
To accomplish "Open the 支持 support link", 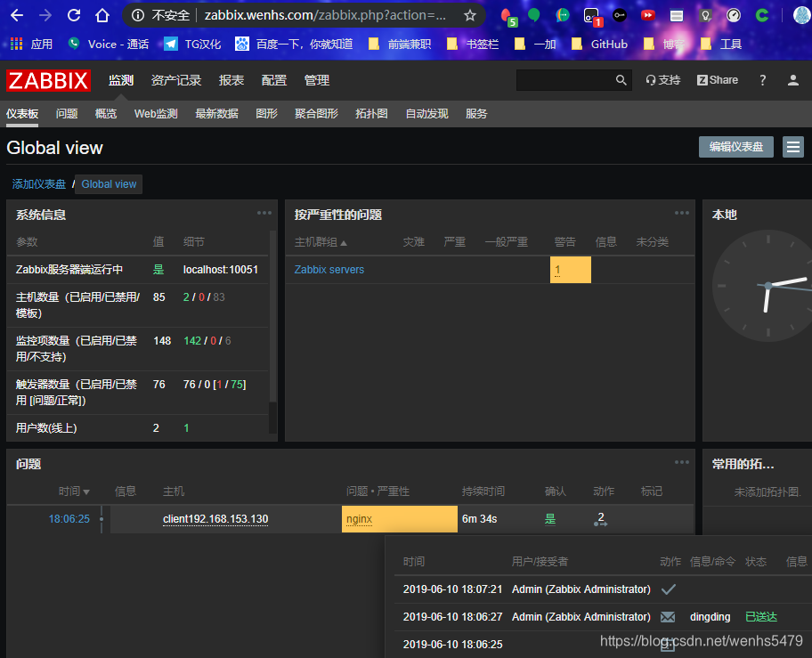I will [x=662, y=80].
